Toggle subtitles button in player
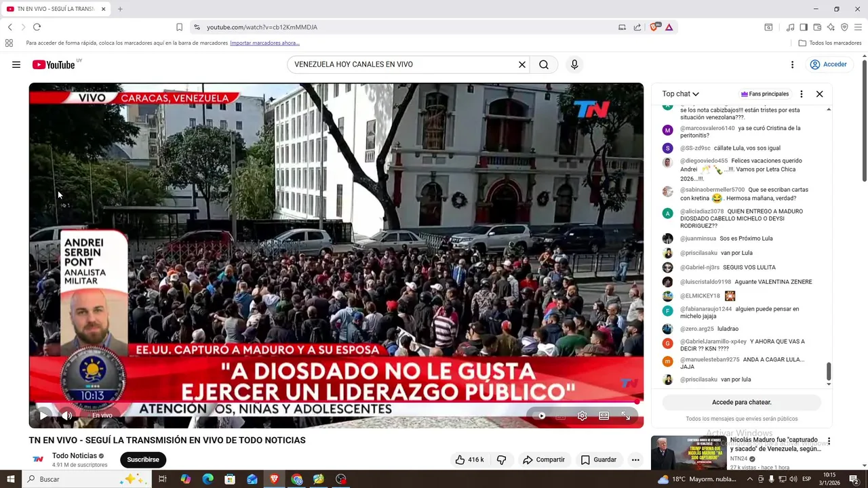The width and height of the screenshot is (868, 488). pyautogui.click(x=561, y=415)
